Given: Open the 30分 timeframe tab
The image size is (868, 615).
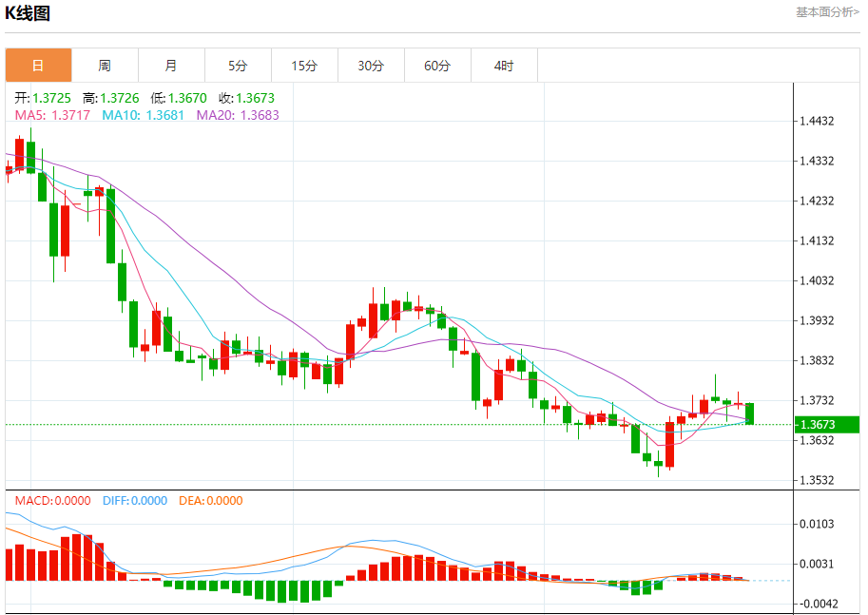Looking at the screenshot, I should [x=371, y=66].
